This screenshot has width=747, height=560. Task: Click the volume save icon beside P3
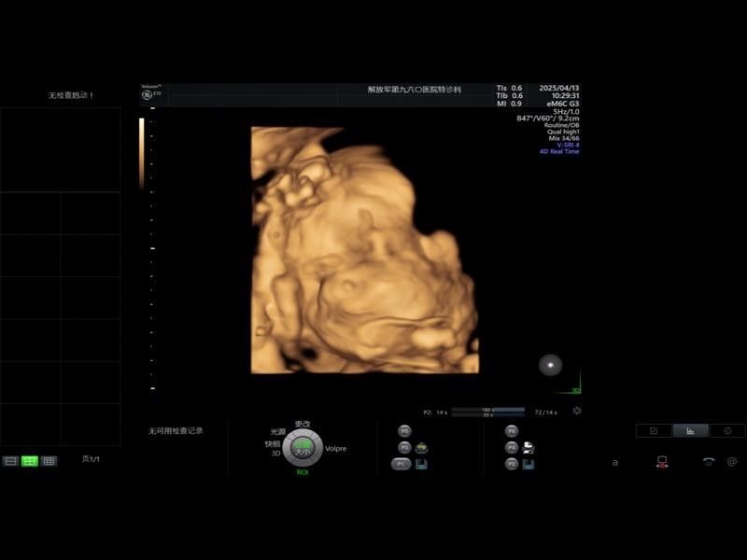(422, 448)
